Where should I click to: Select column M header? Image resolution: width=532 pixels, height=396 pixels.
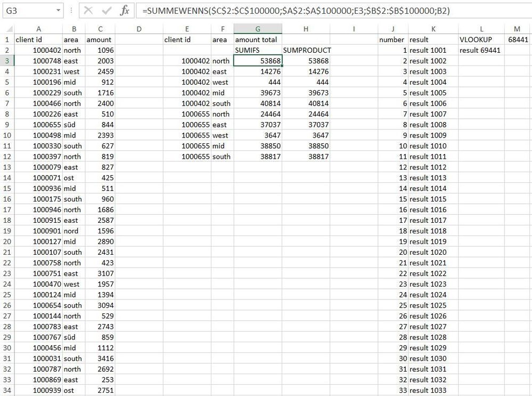coord(517,29)
